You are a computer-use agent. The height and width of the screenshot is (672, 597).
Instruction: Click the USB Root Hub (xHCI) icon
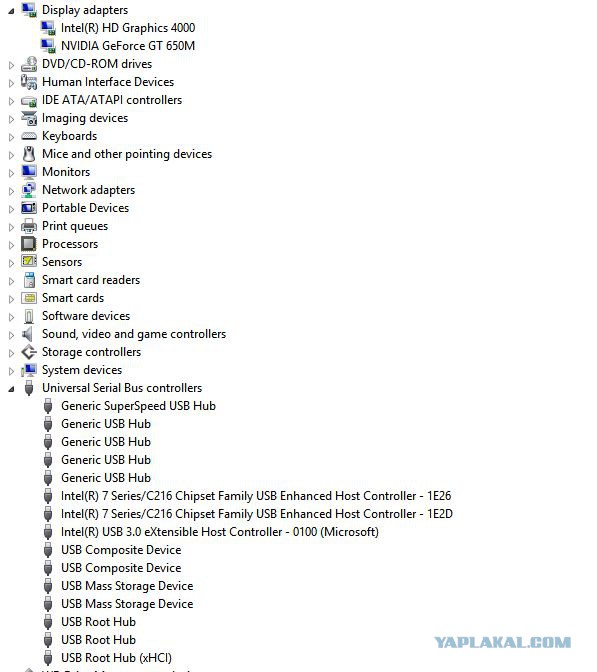(x=48, y=658)
